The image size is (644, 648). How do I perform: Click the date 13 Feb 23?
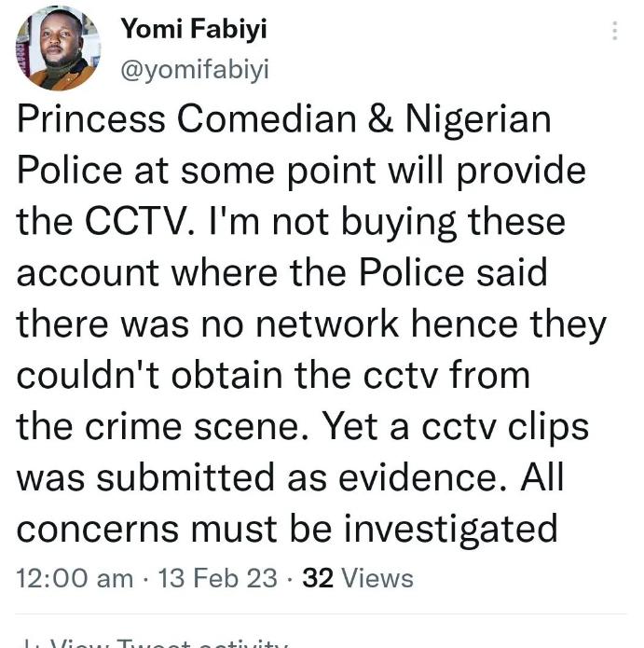pyautogui.click(x=216, y=578)
